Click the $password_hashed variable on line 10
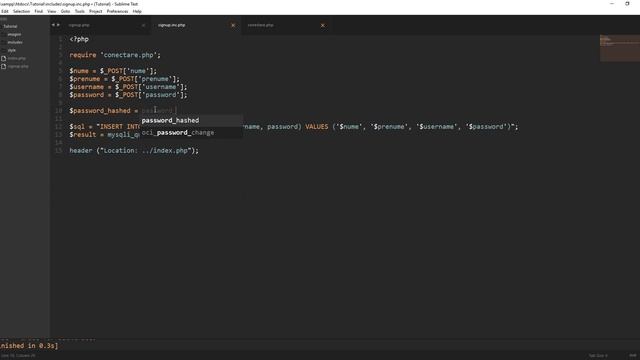 click(100, 111)
